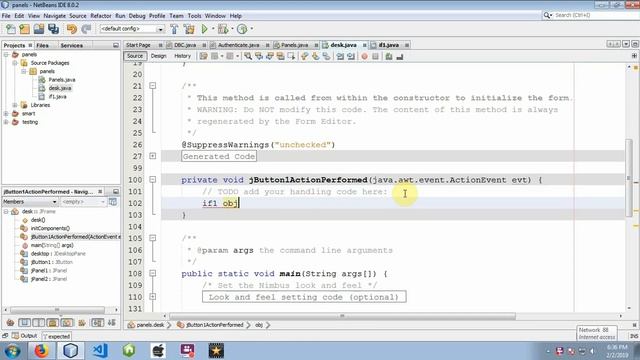Select jPanel2 : JPanel in the Navigator
The height and width of the screenshot is (360, 640).
point(49,279)
